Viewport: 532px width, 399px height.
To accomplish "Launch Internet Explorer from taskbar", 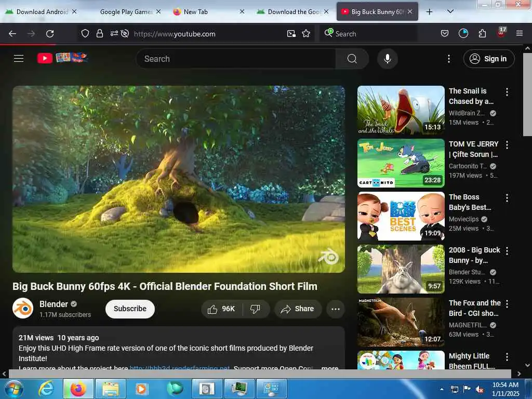I will pyautogui.click(x=46, y=389).
